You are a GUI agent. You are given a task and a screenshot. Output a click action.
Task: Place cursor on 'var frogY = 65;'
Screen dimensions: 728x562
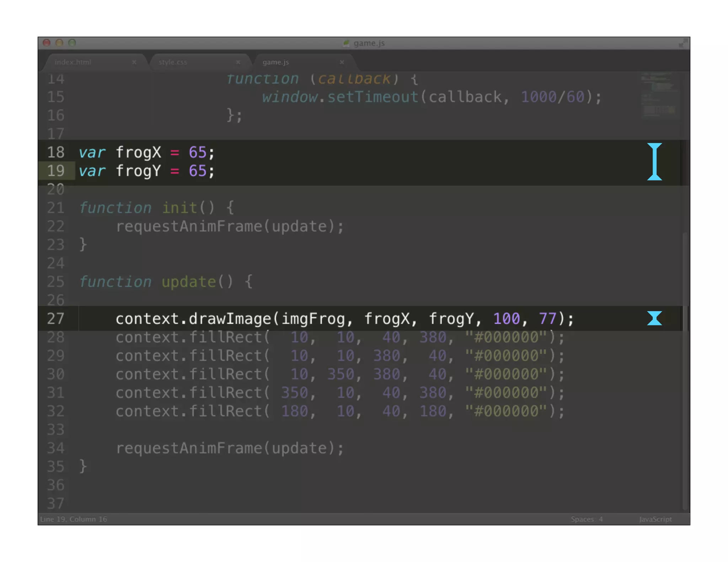click(147, 171)
